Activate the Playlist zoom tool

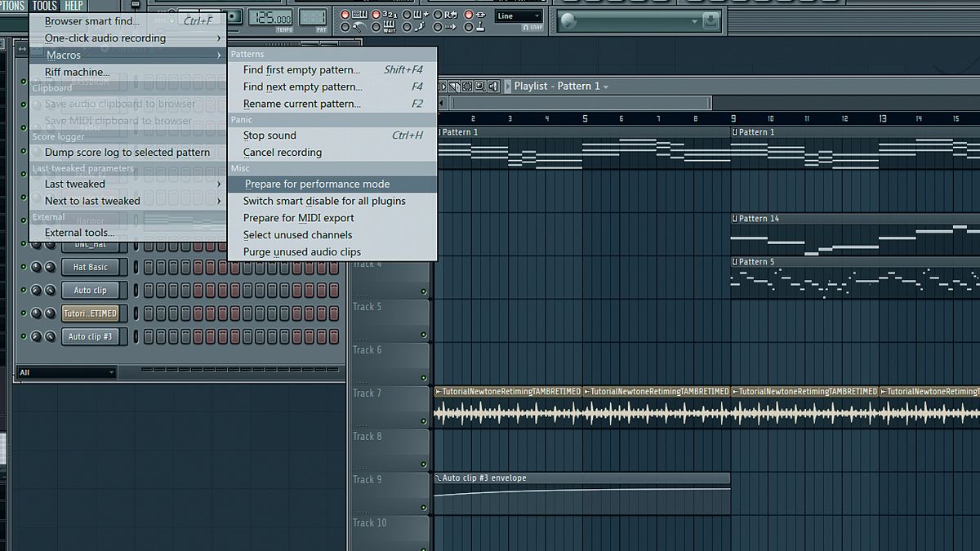481,86
